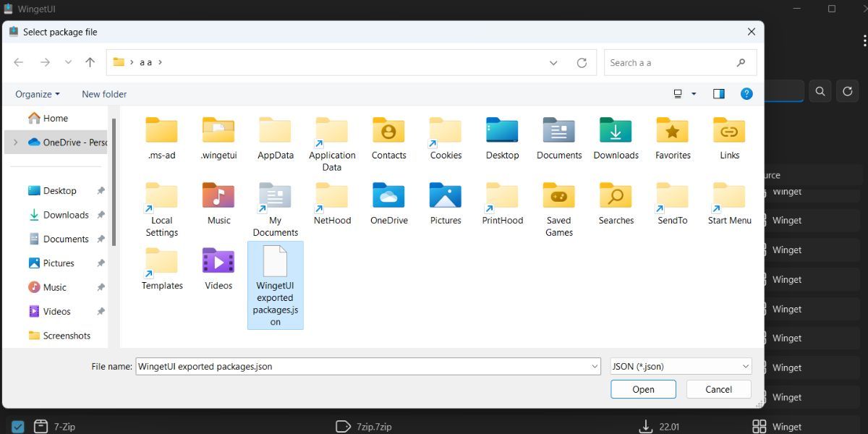The height and width of the screenshot is (434, 868).
Task: Go up one folder level
Action: tap(90, 63)
